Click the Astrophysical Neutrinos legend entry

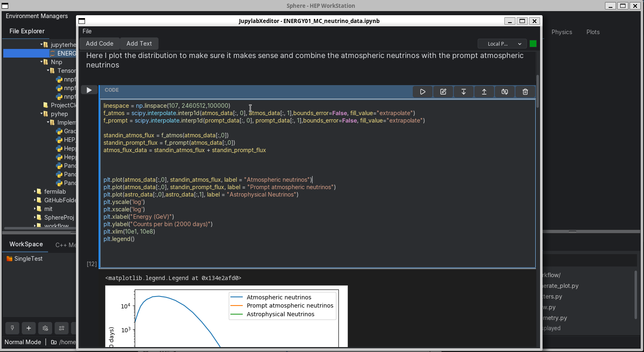(x=281, y=314)
